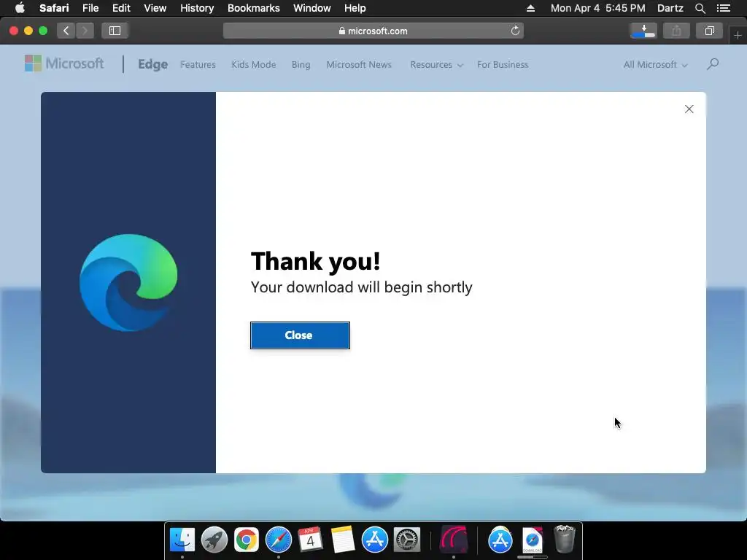Open Notes in the Dock
Screen dimensions: 747x560
click(343, 540)
